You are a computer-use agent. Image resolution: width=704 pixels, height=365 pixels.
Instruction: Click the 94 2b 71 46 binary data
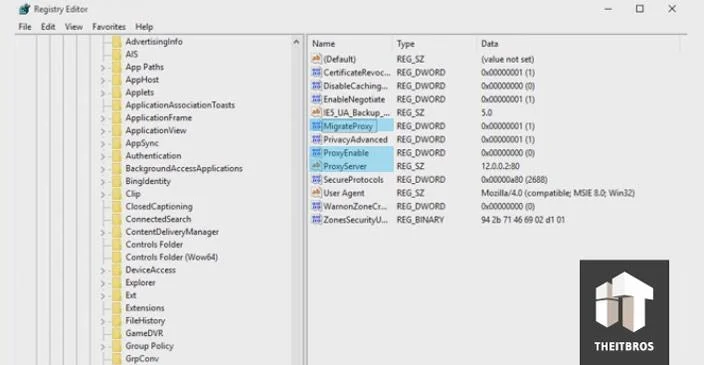(x=523, y=220)
